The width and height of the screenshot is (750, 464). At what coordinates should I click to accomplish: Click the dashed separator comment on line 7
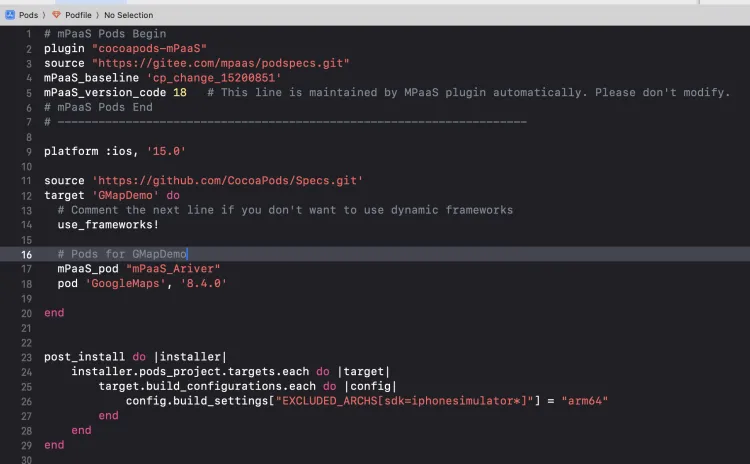(286, 122)
